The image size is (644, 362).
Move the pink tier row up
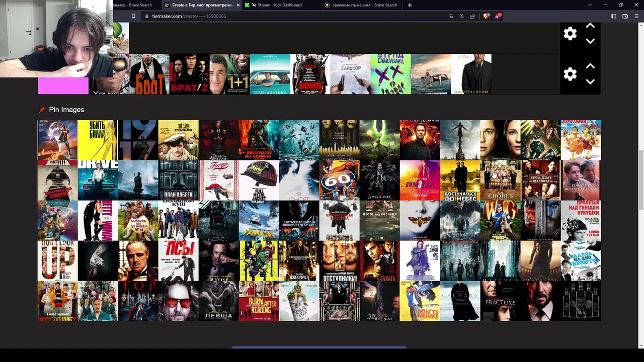click(590, 66)
